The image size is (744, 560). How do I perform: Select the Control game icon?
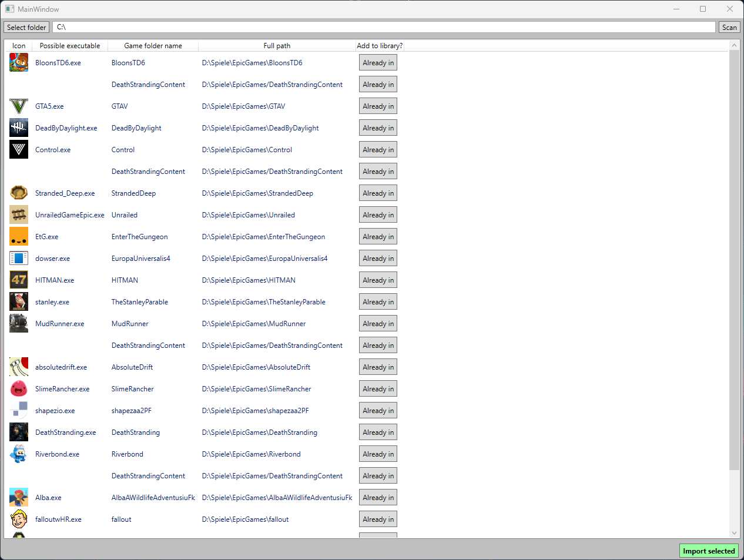coord(18,149)
